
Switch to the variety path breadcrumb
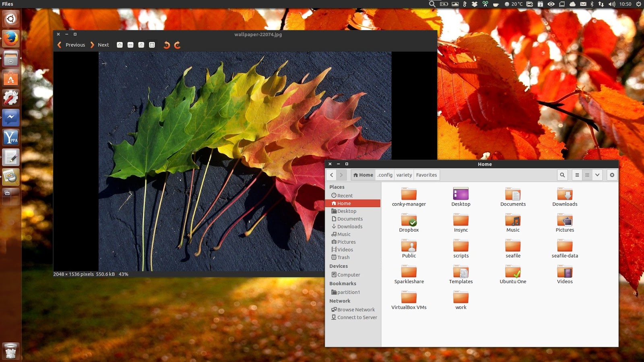[404, 175]
